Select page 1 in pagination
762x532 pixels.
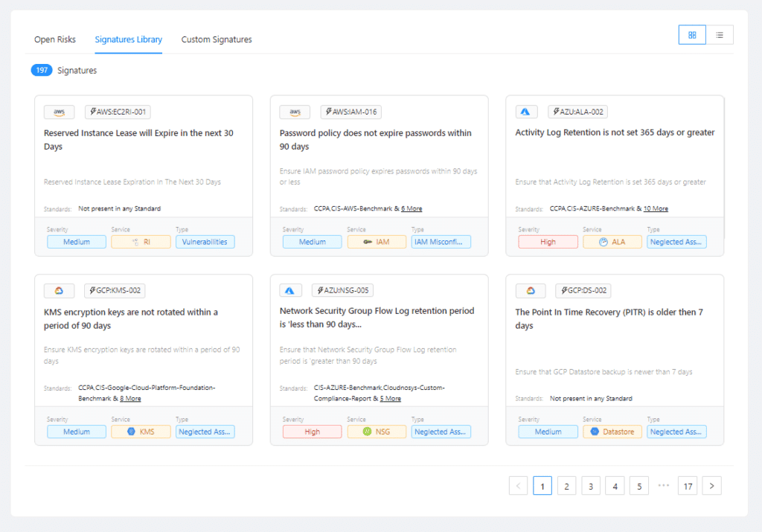[542, 486]
